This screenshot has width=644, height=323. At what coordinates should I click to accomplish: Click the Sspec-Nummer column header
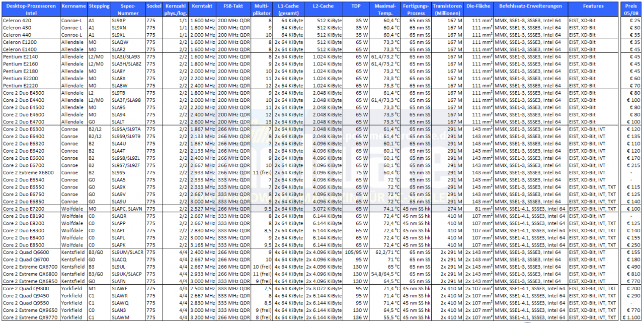pyautogui.click(x=128, y=9)
